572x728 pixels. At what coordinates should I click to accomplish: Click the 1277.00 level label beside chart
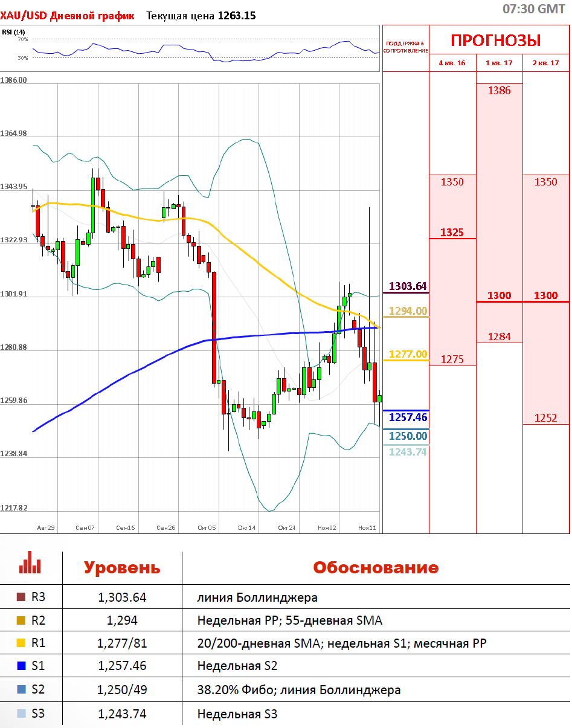click(408, 354)
